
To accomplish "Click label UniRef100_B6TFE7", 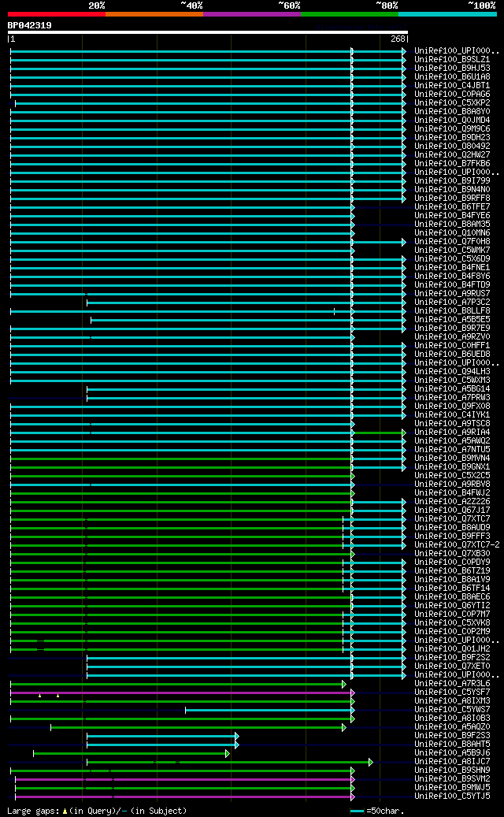I will [452, 207].
